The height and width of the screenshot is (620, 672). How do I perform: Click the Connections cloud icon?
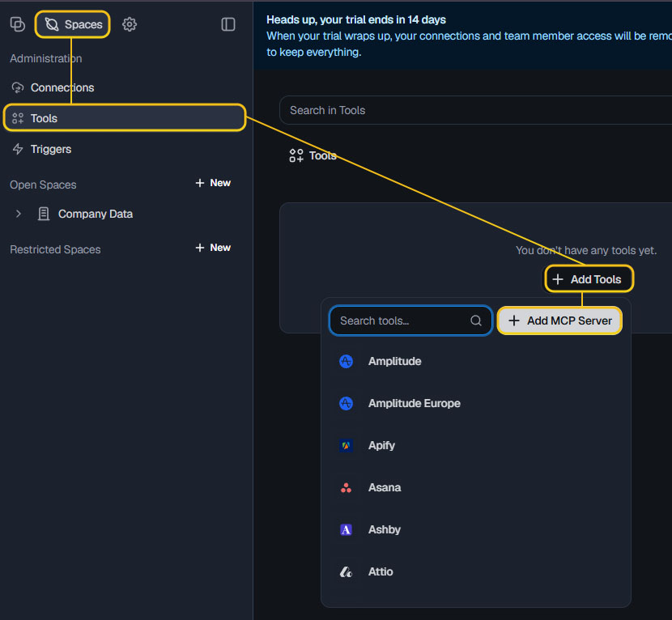tap(18, 88)
